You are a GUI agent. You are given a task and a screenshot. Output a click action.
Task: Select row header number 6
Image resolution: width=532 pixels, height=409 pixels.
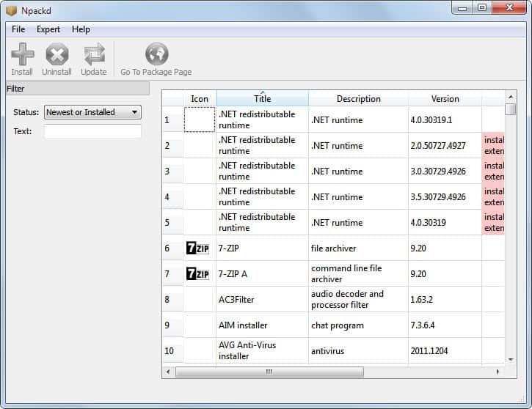172,248
